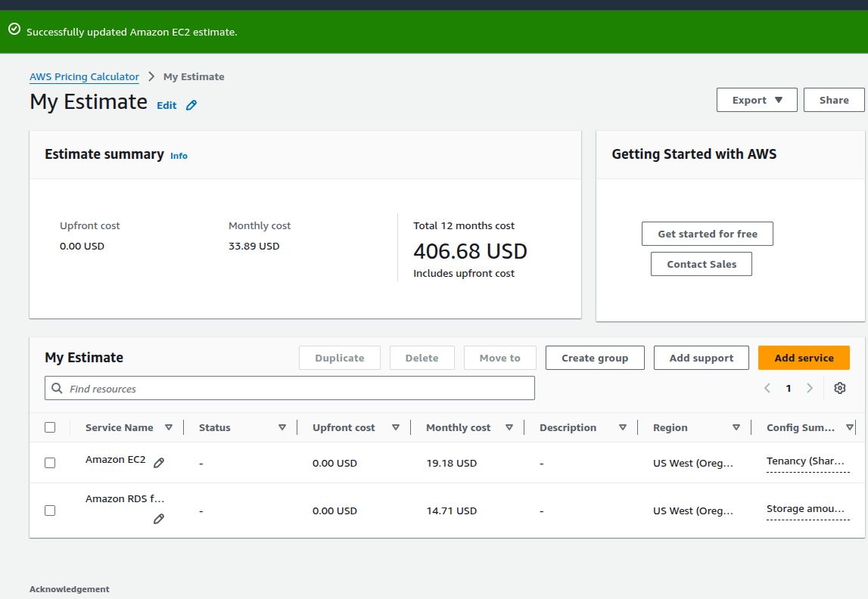Open Info link next to Estimate summary
The width and height of the screenshot is (868, 599).
click(179, 156)
